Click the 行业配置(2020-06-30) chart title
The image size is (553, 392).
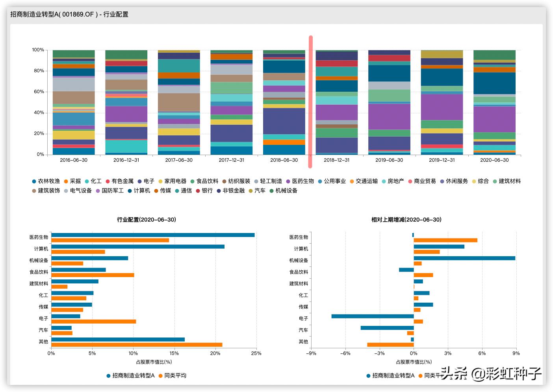[147, 220]
